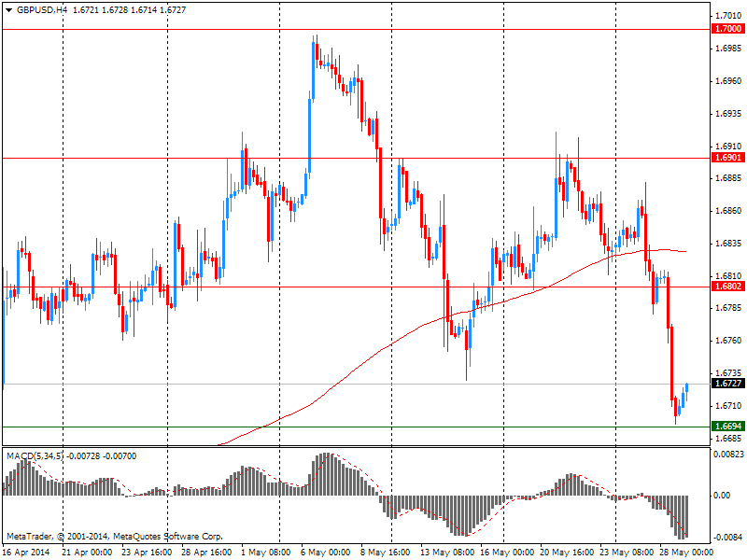The width and height of the screenshot is (747, 560).
Task: Select the 8 May 16:00 time axis label
Action: click(x=386, y=553)
